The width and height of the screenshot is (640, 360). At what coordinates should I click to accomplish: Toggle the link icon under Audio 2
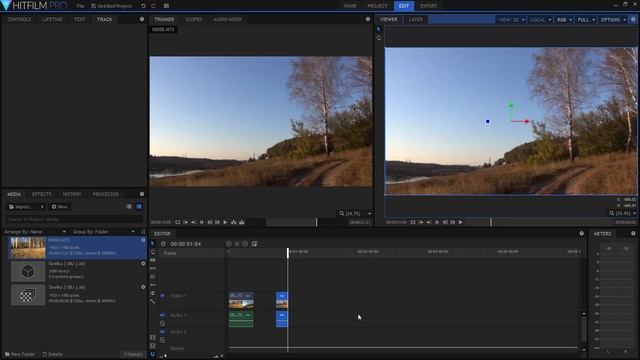coord(162,340)
